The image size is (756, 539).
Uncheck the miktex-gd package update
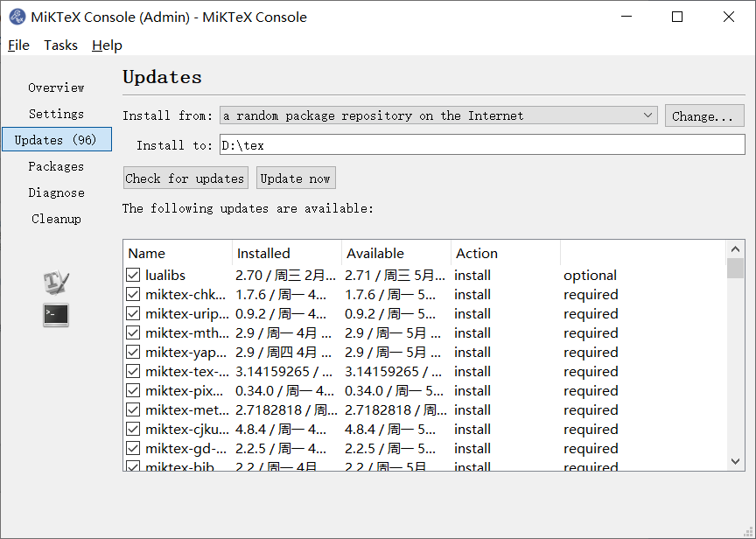[133, 448]
